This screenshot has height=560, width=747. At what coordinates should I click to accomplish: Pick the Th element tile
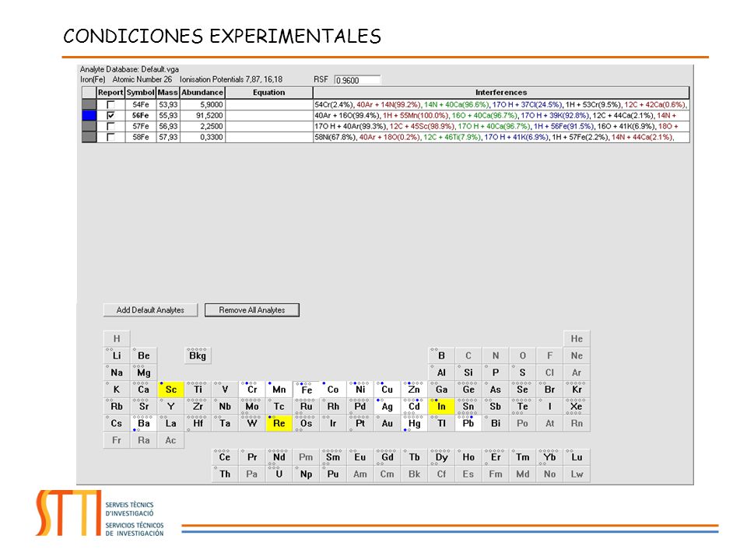tap(225, 474)
